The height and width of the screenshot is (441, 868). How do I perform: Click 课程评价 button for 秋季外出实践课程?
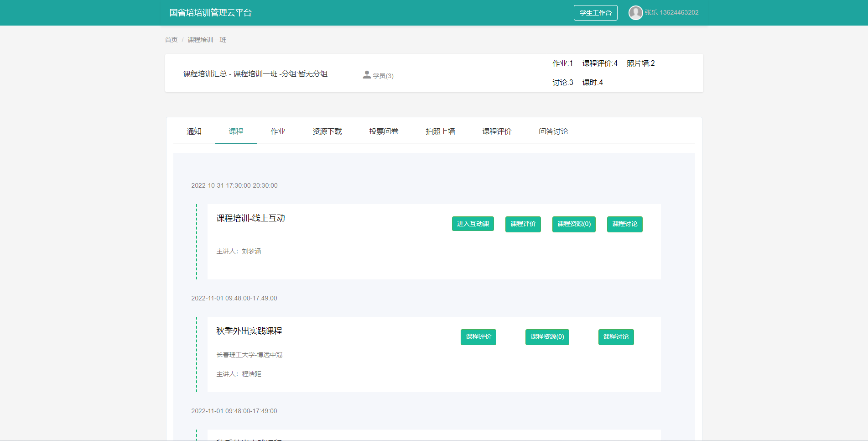[478, 337]
